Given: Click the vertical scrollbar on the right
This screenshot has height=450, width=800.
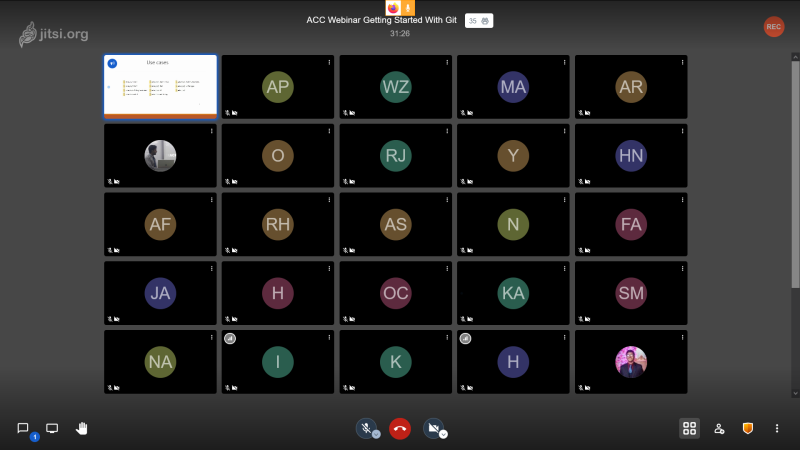Looking at the screenshot, I should [795, 173].
